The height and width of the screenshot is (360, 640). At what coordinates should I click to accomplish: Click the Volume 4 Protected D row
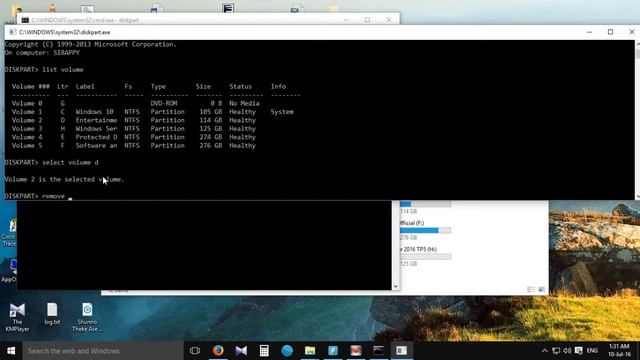[x=133, y=137]
